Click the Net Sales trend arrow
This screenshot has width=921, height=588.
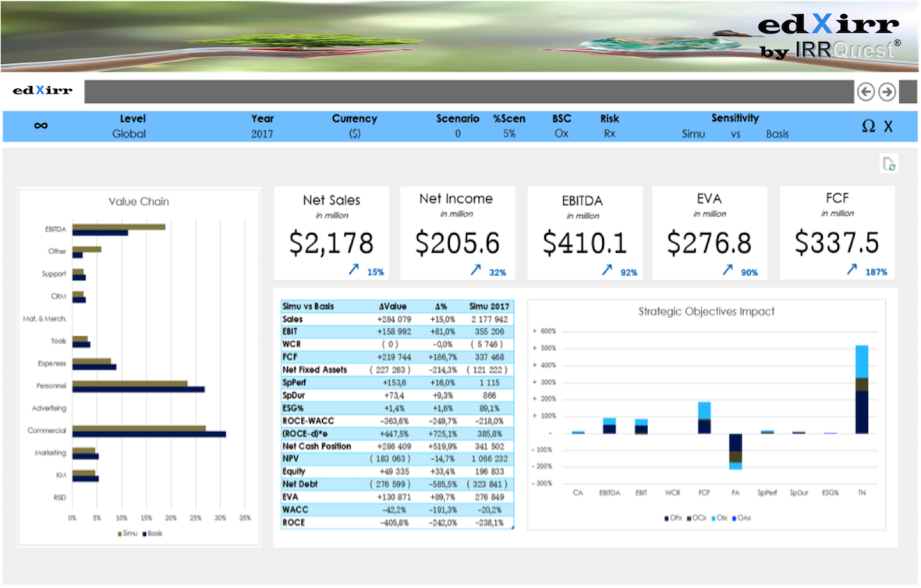pos(353,270)
